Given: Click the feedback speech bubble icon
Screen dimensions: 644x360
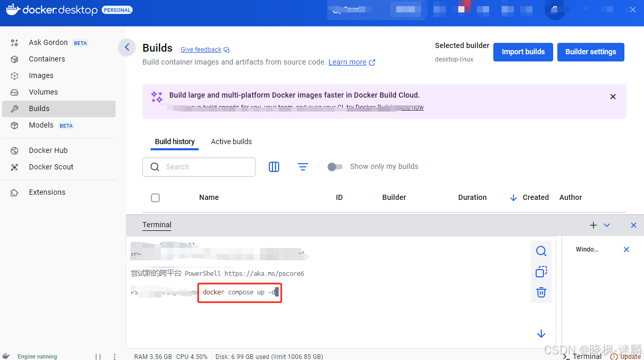Looking at the screenshot, I should (227, 50).
